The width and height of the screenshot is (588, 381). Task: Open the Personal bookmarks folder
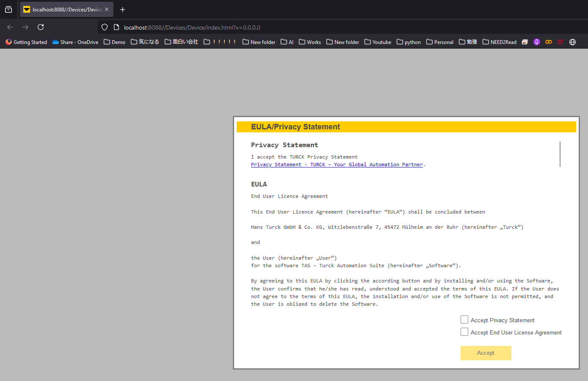pos(440,42)
